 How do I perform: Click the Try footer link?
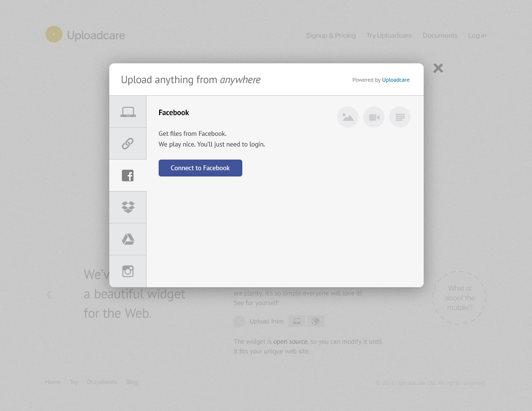(x=74, y=382)
